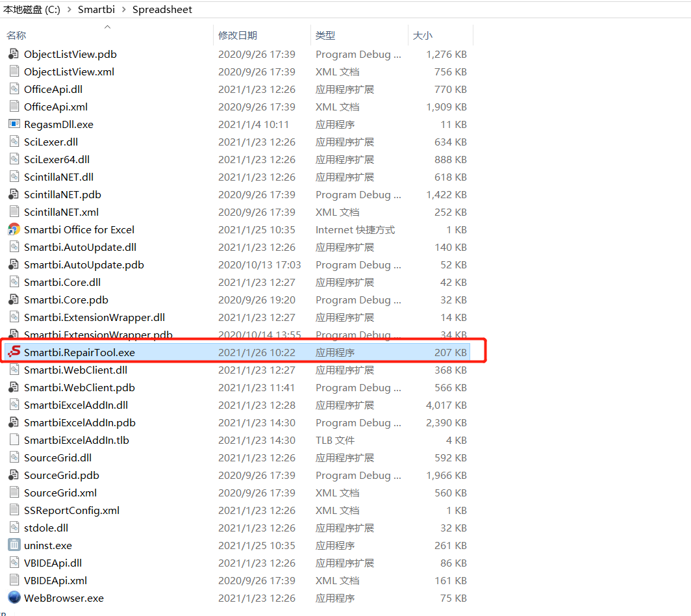Screen dimensions: 691x616
Task: Expand the chevron after 本地磁盘 (C:)
Action: tap(69, 10)
